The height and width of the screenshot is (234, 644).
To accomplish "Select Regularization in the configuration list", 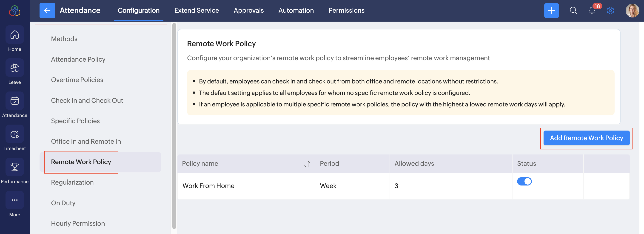I will 72,182.
